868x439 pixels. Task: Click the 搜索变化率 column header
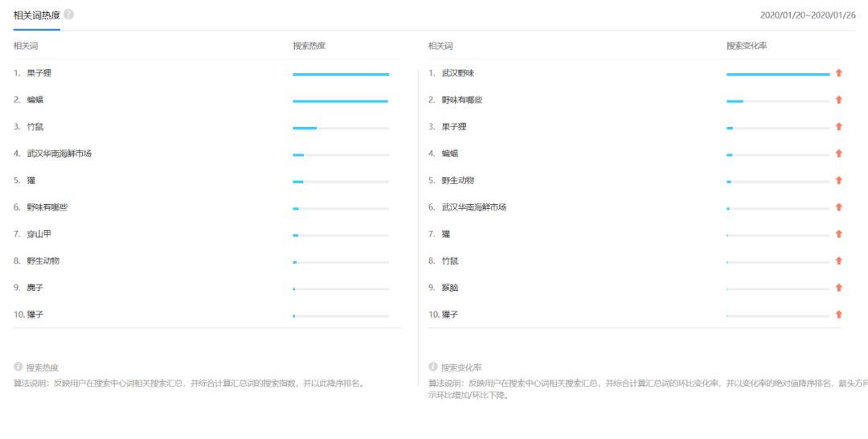747,46
